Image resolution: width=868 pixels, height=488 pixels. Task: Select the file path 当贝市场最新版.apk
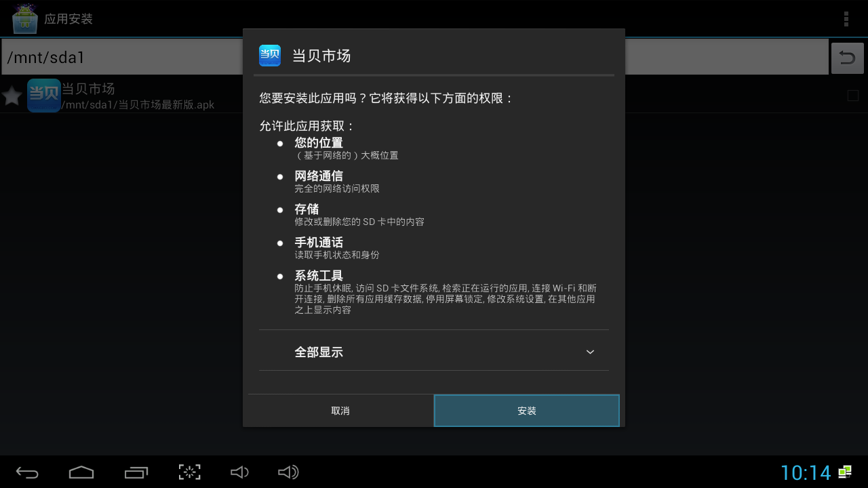(x=138, y=104)
